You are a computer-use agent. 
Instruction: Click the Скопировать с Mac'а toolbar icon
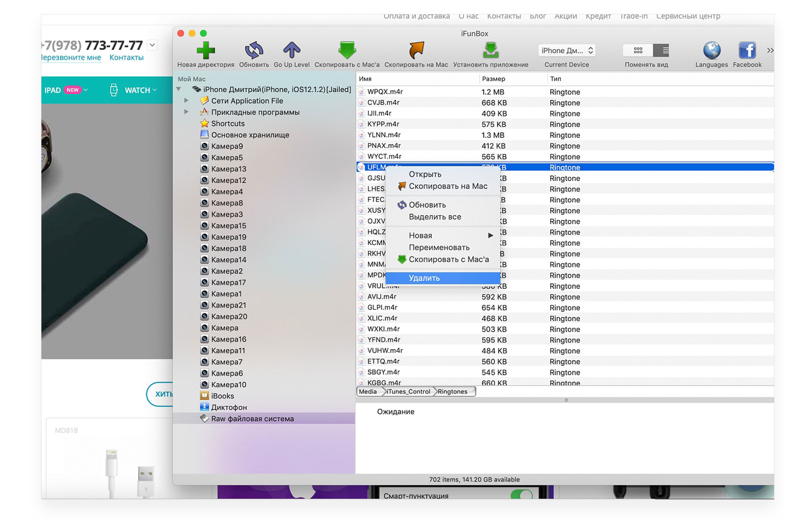pos(347,50)
